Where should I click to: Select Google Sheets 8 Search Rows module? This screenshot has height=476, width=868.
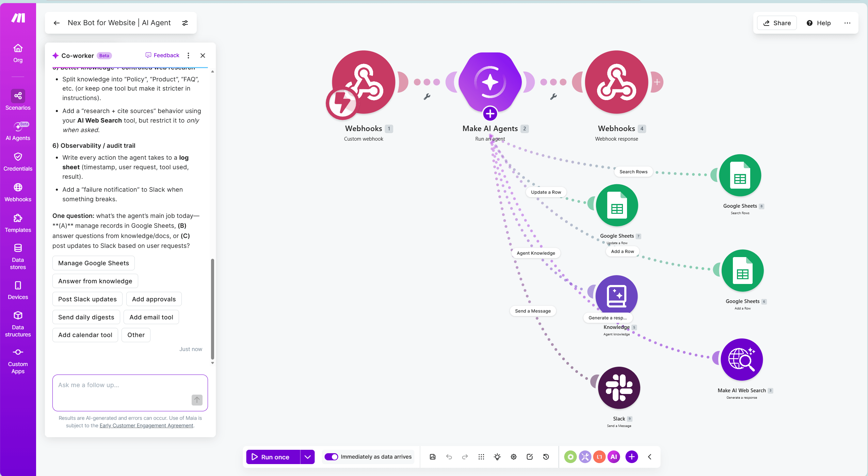pos(740,175)
